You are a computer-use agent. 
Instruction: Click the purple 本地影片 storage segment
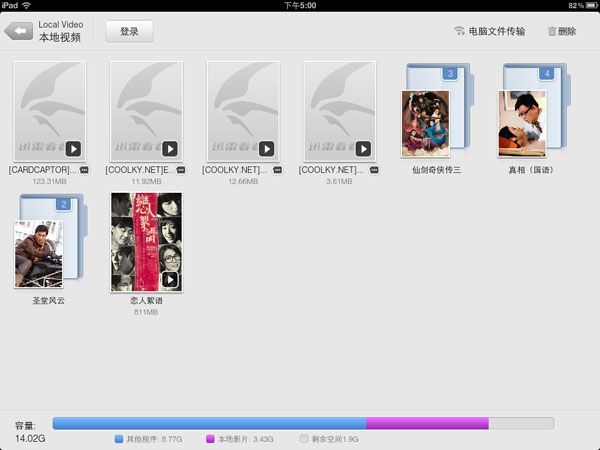click(427, 423)
